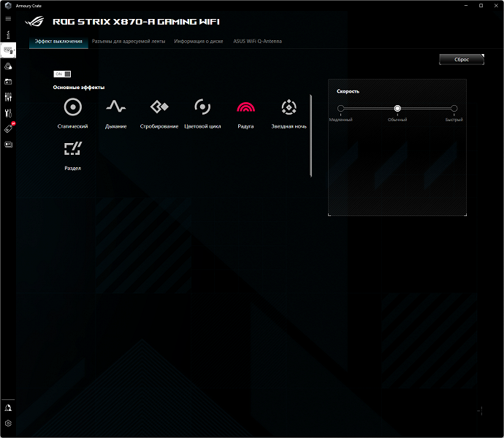Open the hamburger menu in the sidebar
Viewport: 504px width, 438px height.
pyautogui.click(x=8, y=19)
